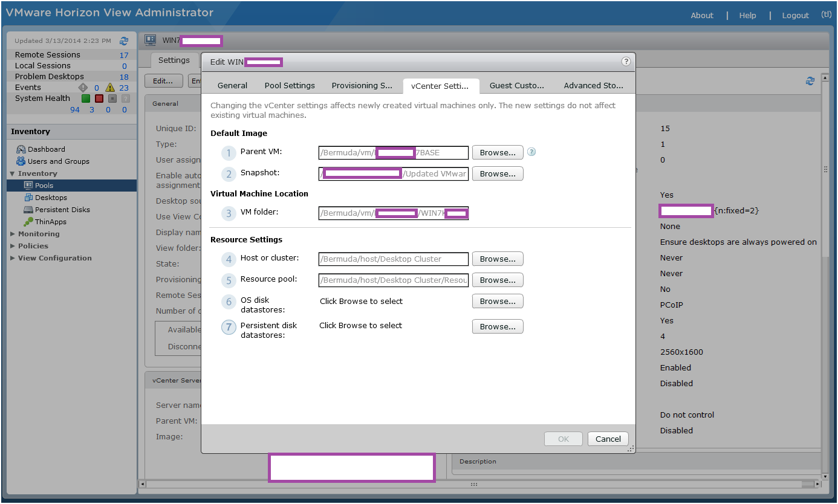Click the Dashboard icon in Inventory
The height and width of the screenshot is (504, 838).
point(21,149)
